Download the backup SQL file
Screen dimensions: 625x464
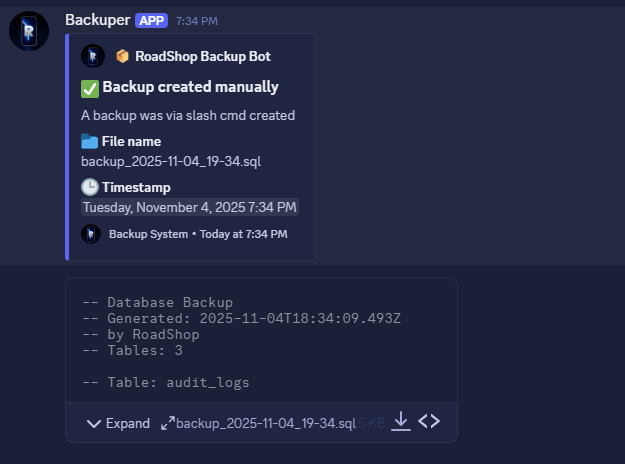pyautogui.click(x=401, y=422)
